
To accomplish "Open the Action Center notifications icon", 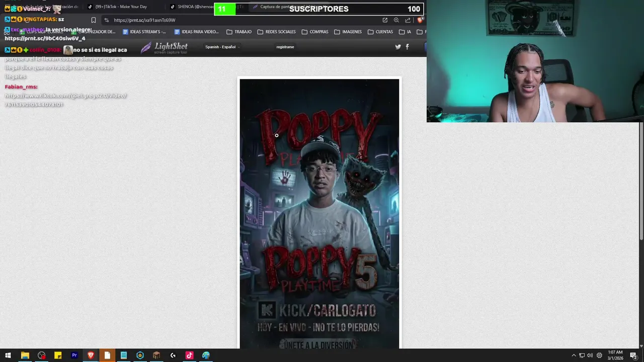I will click(633, 355).
